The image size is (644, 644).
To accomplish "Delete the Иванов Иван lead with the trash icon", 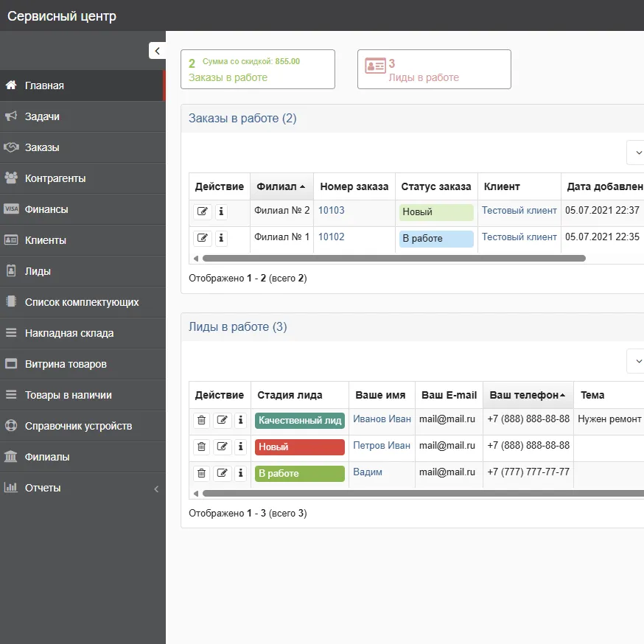I will [202, 420].
